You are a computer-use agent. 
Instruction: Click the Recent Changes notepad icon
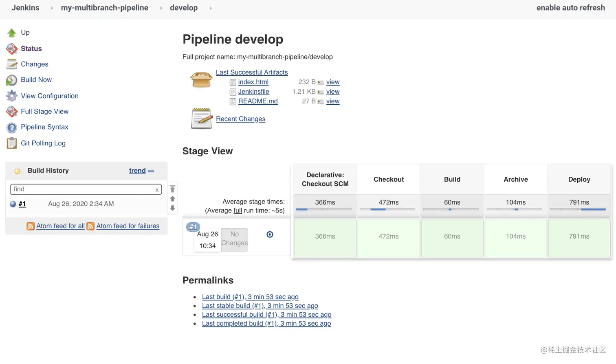point(202,118)
